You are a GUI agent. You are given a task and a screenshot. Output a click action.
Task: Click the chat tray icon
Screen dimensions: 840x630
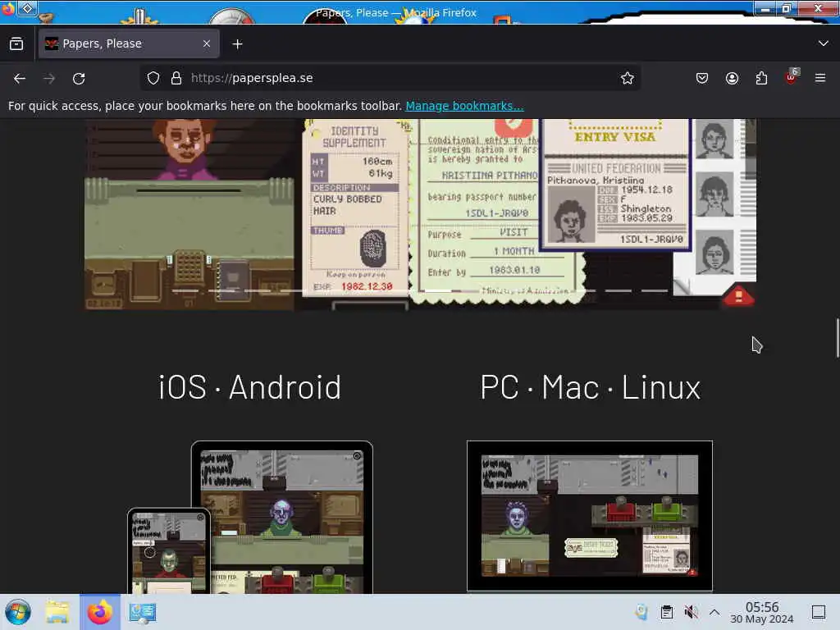[x=641, y=612]
